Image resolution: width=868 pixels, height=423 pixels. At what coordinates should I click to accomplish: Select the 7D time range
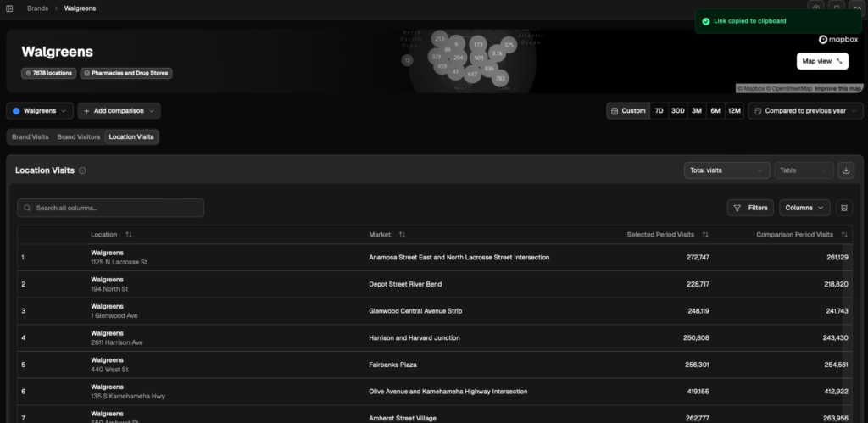click(x=659, y=111)
